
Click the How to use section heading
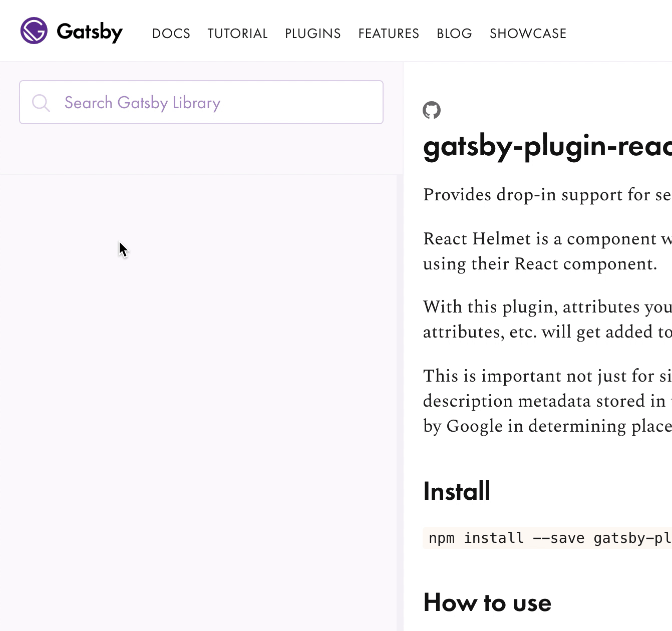tap(487, 602)
